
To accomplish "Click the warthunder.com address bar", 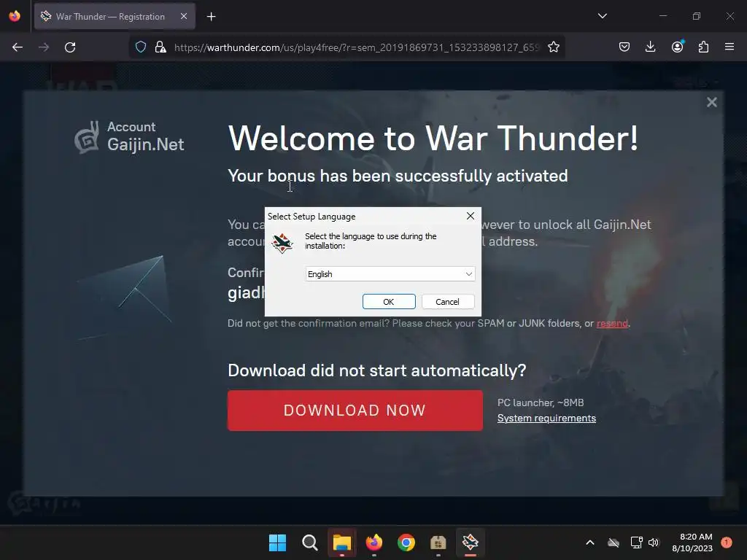I will coord(356,47).
